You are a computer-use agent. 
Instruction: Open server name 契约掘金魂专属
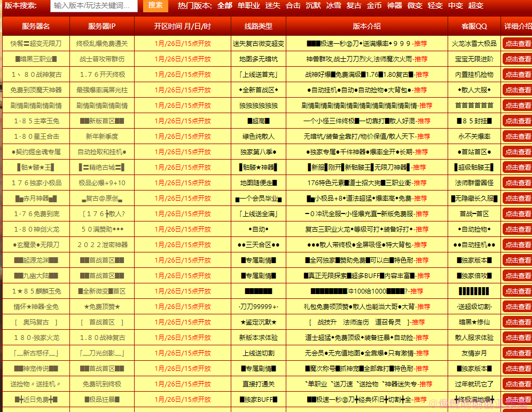click(36, 152)
